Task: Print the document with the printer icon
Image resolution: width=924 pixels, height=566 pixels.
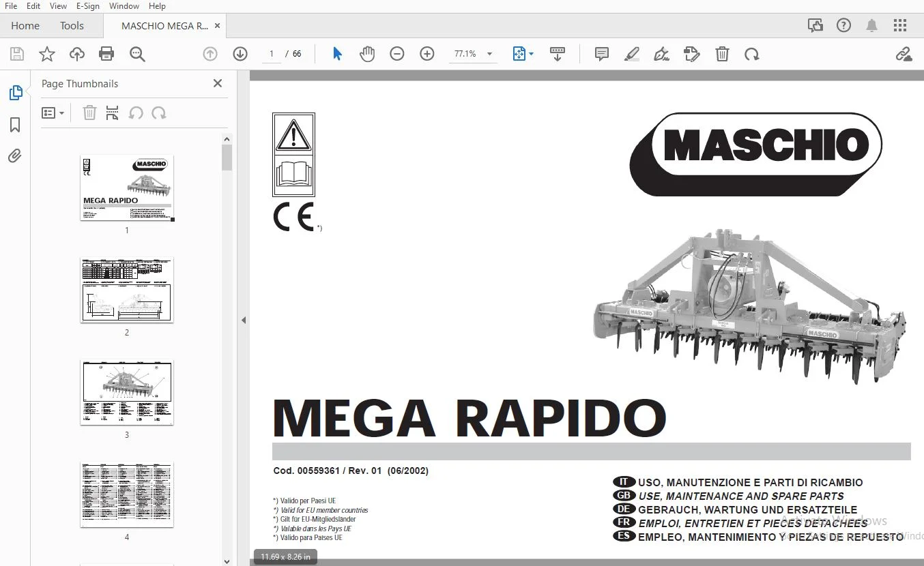Action: (106, 54)
